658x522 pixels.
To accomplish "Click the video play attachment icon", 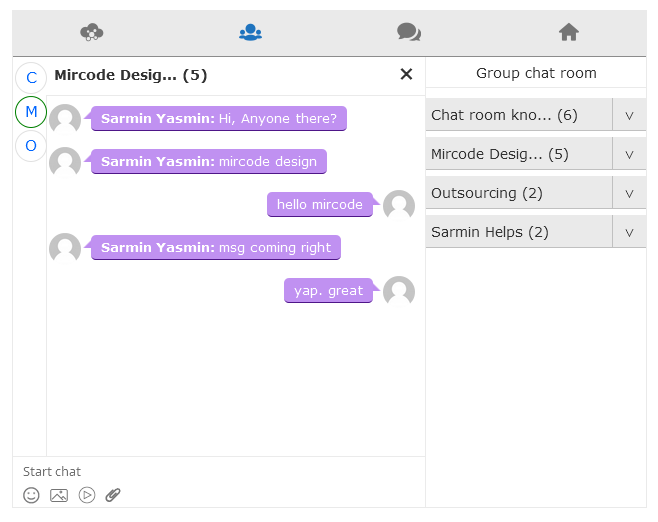I will [x=87, y=495].
